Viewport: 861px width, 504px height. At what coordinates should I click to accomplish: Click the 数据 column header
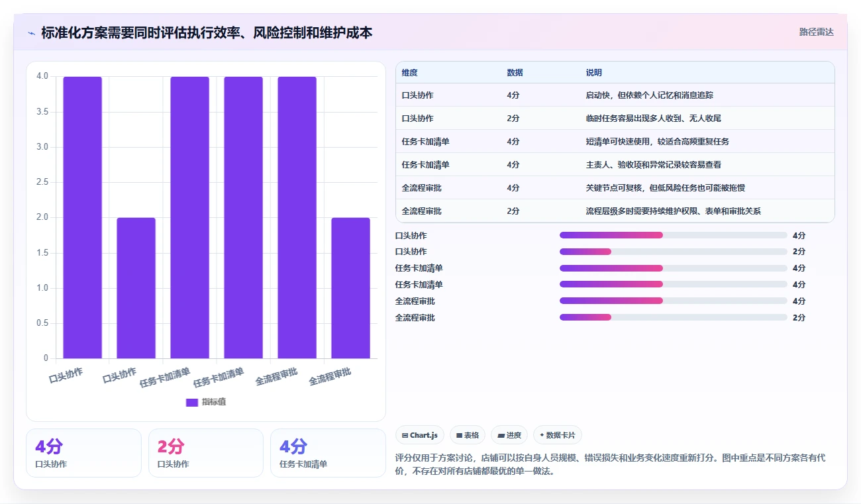pyautogui.click(x=515, y=73)
